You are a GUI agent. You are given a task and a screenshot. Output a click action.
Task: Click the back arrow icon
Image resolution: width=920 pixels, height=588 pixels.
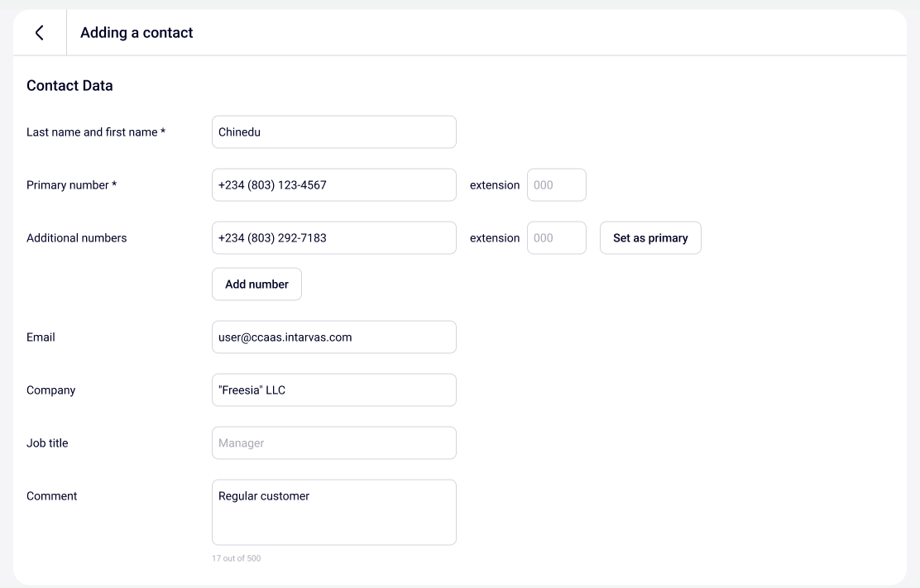[x=39, y=33]
